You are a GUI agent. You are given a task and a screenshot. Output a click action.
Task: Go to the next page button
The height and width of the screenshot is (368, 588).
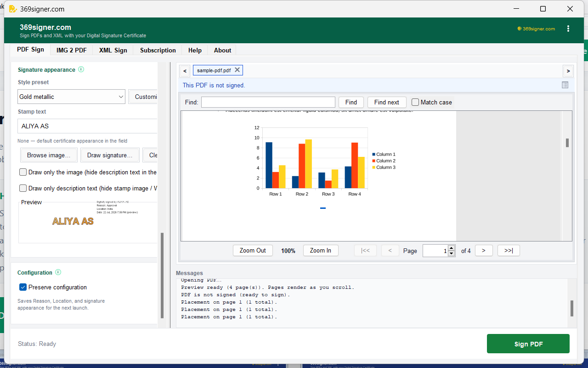(484, 250)
